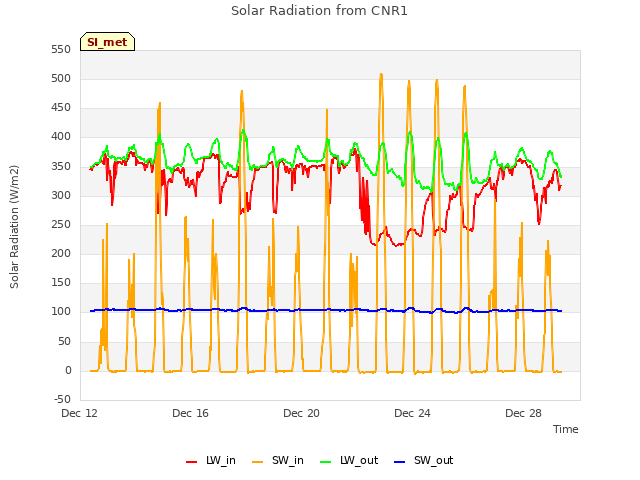Click the Dec 24 x-axis tick label
Screen dimensions: 640x480
(x=412, y=413)
